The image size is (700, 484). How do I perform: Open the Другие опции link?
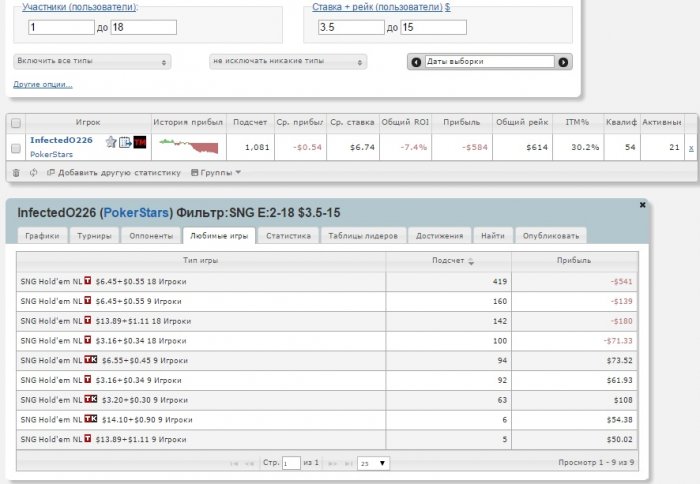click(x=43, y=84)
